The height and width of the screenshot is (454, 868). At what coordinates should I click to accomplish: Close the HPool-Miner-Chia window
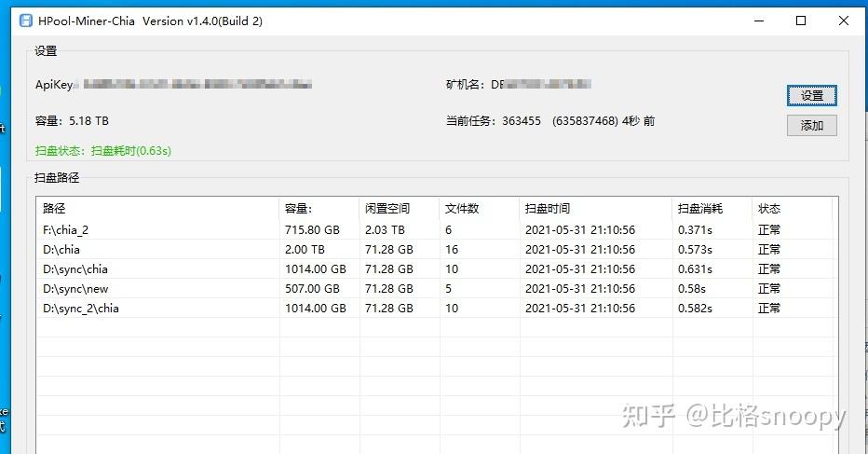843,21
